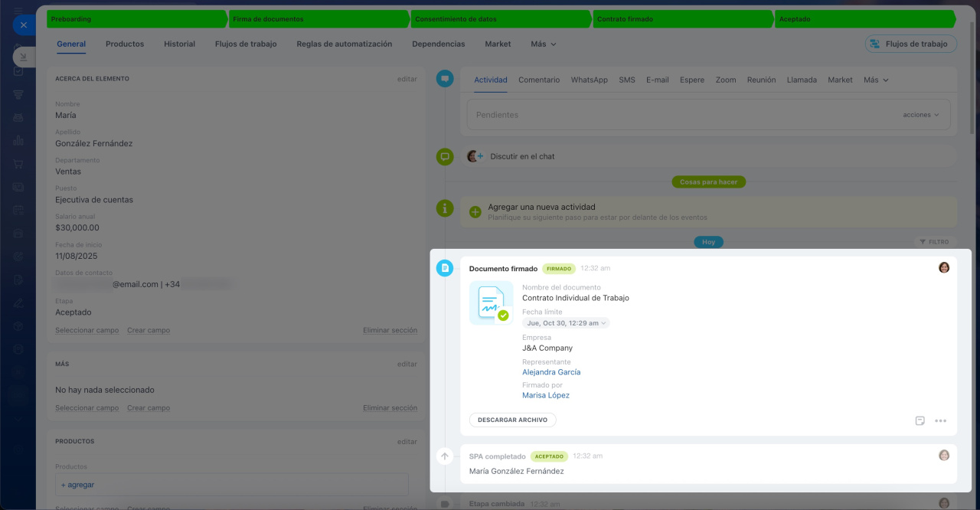Switch to the Productos tab
This screenshot has width=980, height=510.
[125, 44]
